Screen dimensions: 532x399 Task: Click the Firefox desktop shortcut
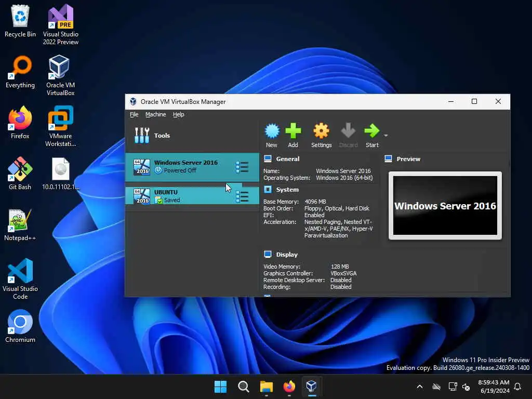[x=20, y=123]
